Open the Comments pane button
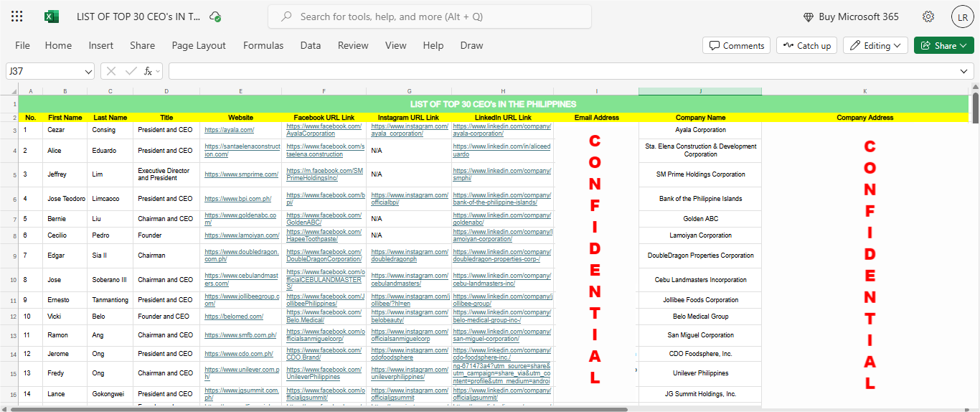This screenshot has width=980, height=412. [736, 45]
